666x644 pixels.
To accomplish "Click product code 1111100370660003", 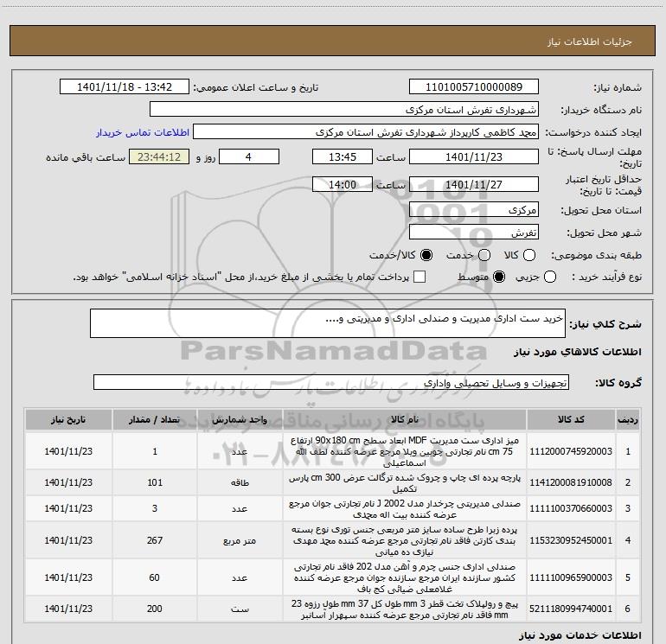I will coord(571,508).
